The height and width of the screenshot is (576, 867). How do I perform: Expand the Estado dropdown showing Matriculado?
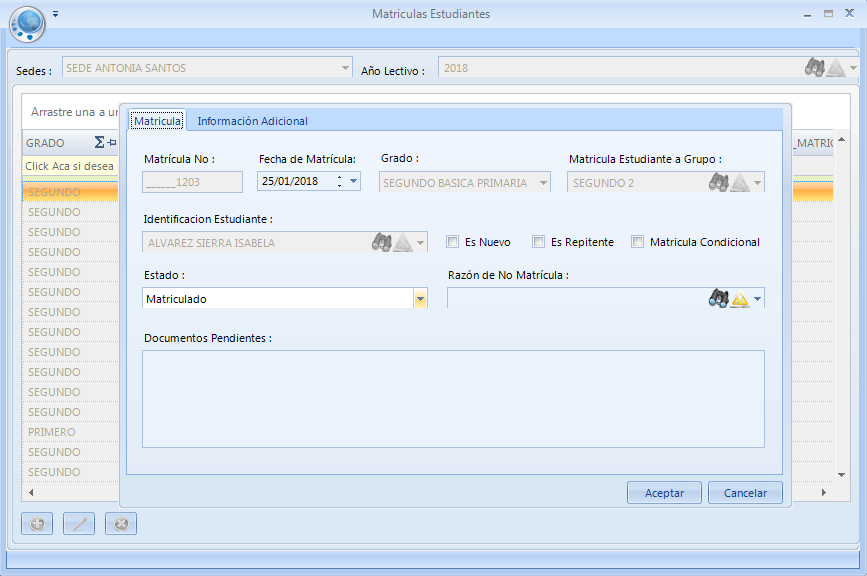420,299
